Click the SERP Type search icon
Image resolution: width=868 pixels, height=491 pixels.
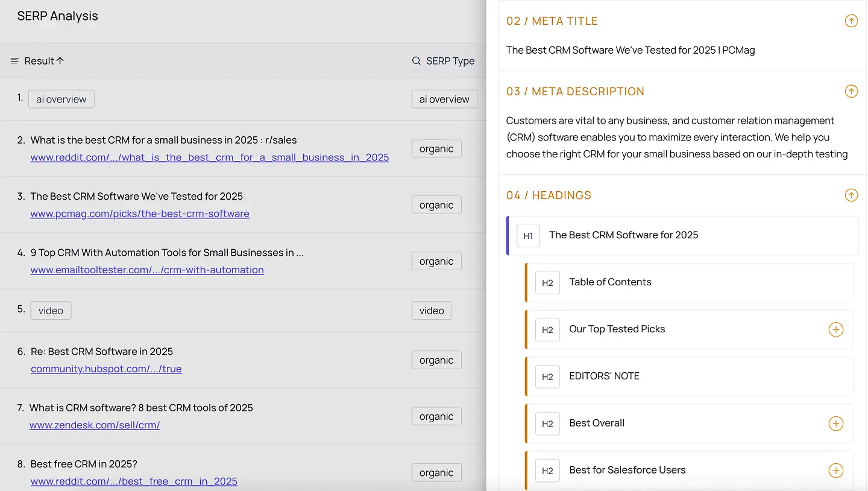click(x=417, y=61)
